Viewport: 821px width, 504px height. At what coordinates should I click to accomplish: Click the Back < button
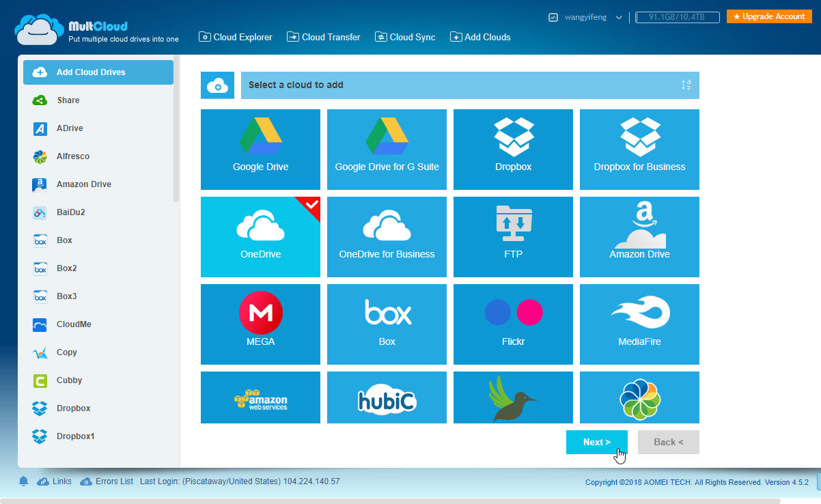click(669, 442)
